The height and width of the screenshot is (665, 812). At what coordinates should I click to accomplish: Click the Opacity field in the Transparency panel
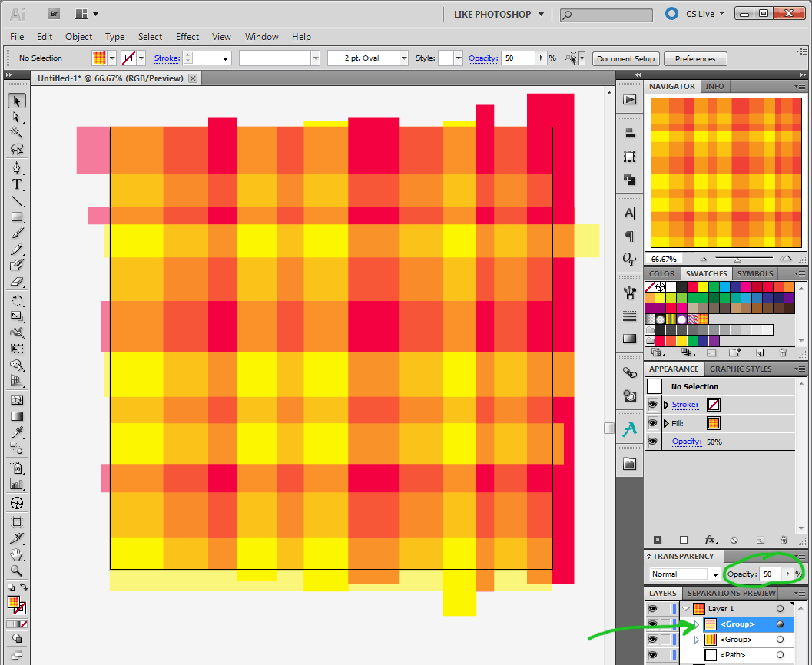pyautogui.click(x=771, y=574)
